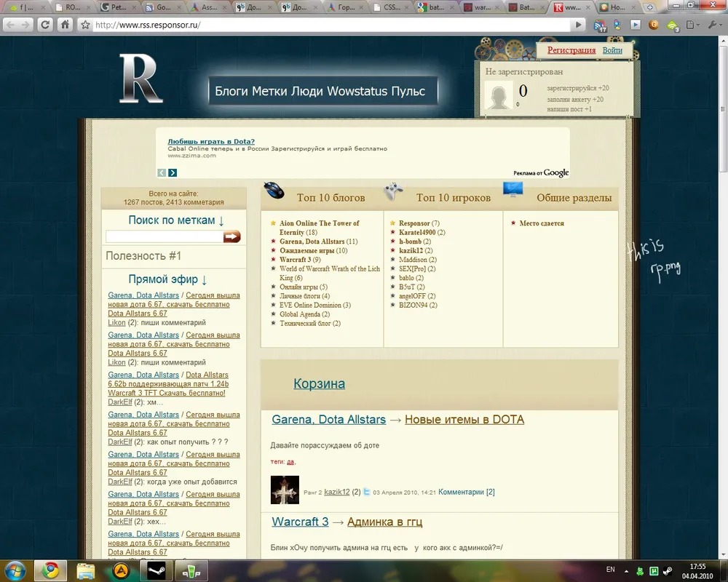
Task: Open the address bar go arrow
Action: (x=579, y=25)
